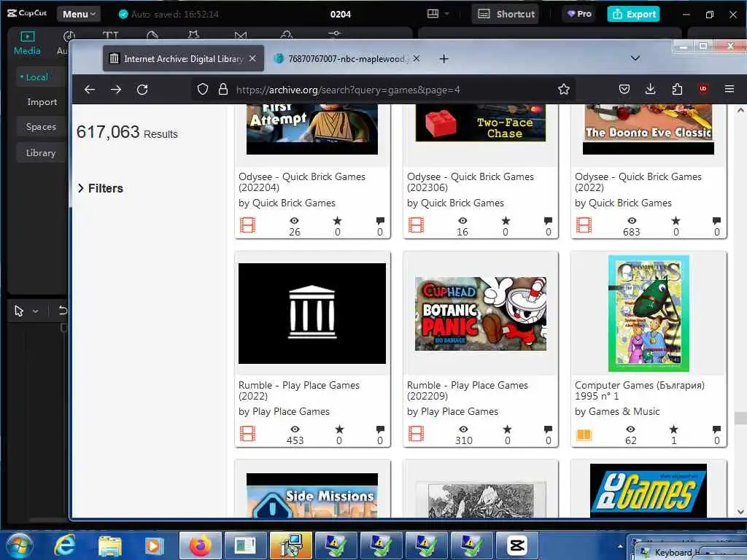Click the tracking protection shield icon
The image size is (747, 560).
click(x=203, y=90)
